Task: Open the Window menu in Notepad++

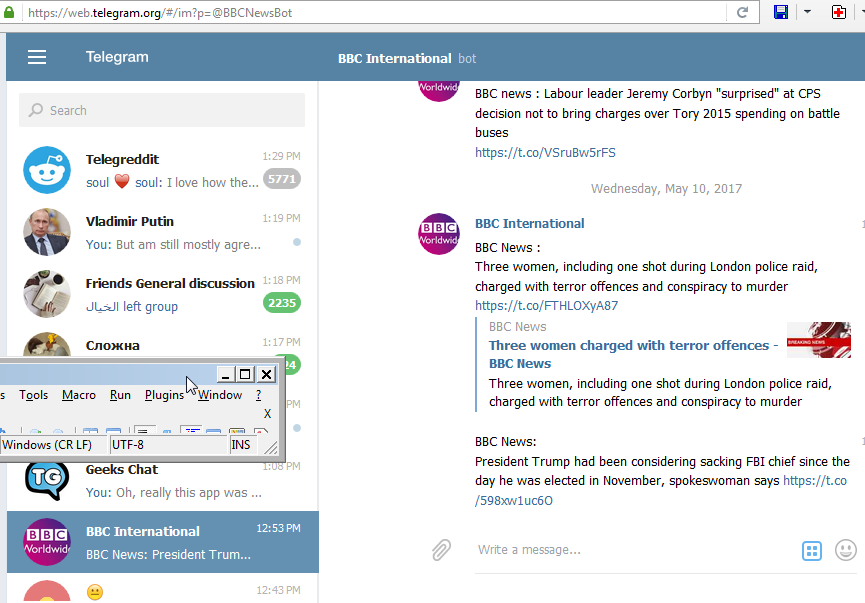Action: pos(220,395)
